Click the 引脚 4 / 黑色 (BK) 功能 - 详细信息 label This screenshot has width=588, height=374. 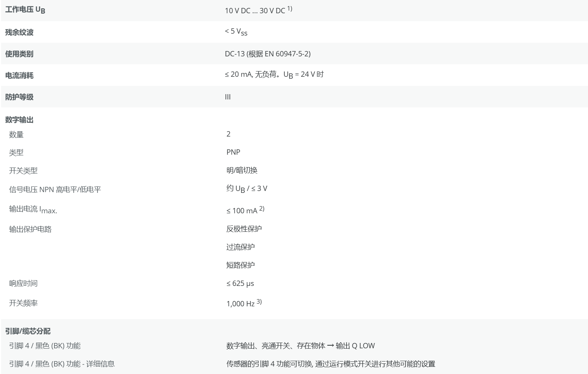coord(62,364)
